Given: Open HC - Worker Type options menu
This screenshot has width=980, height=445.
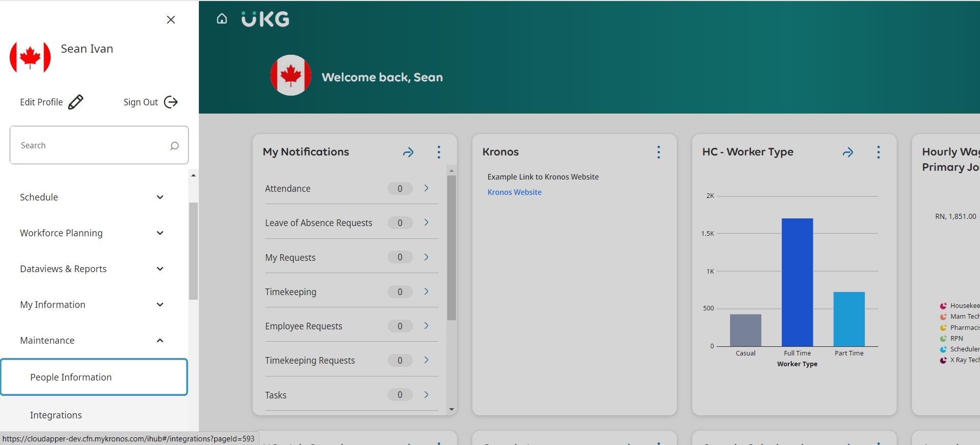Looking at the screenshot, I should [x=878, y=152].
